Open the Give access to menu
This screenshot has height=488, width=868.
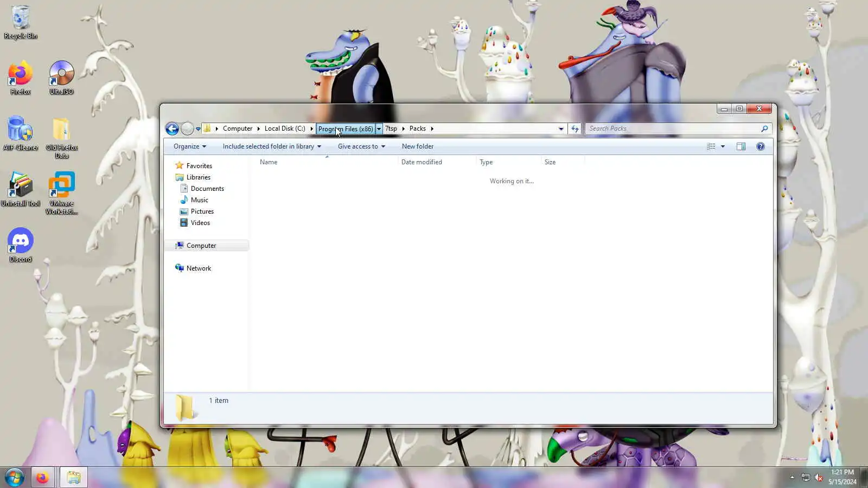point(361,146)
